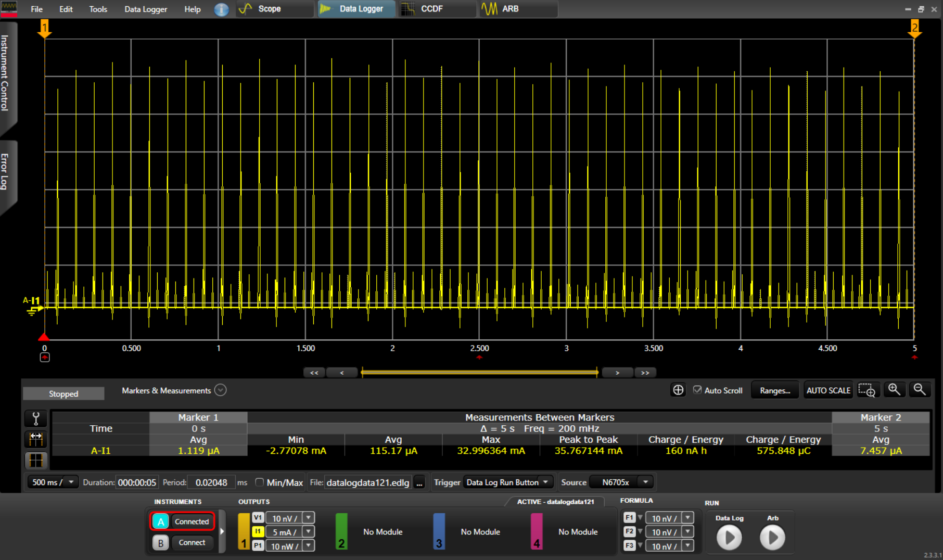This screenshot has height=560, width=943.
Task: Click the trigger position red triangle at 0
Action: 44,337
